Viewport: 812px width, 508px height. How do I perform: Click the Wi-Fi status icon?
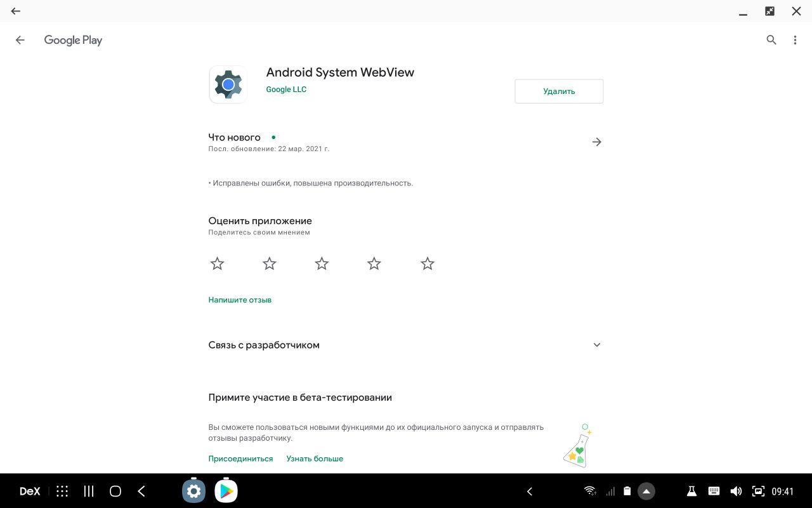(590, 491)
